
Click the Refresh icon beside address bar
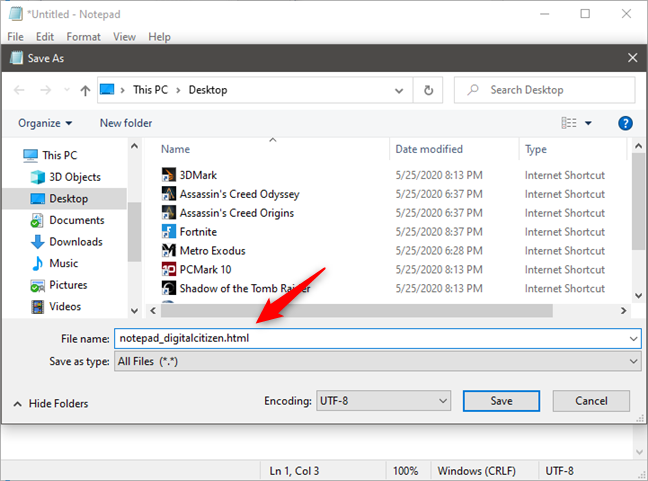428,90
